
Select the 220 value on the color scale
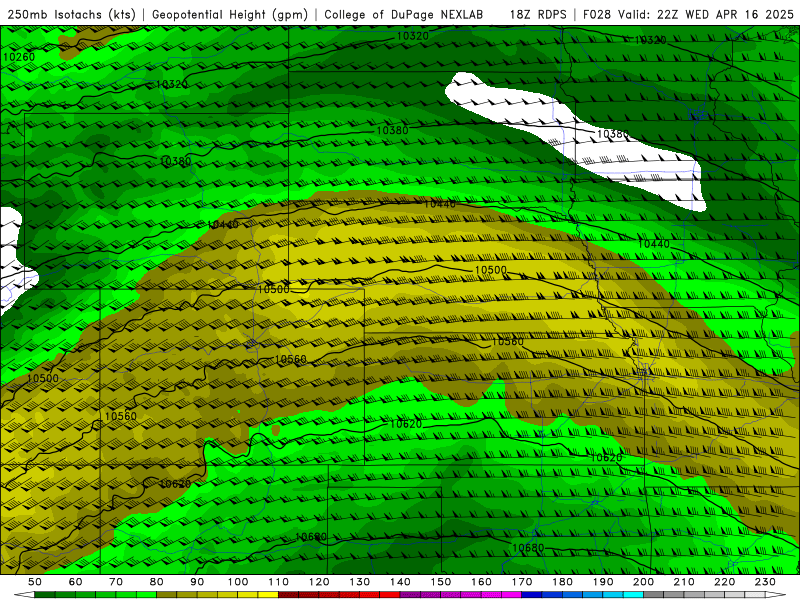pyautogui.click(x=724, y=582)
